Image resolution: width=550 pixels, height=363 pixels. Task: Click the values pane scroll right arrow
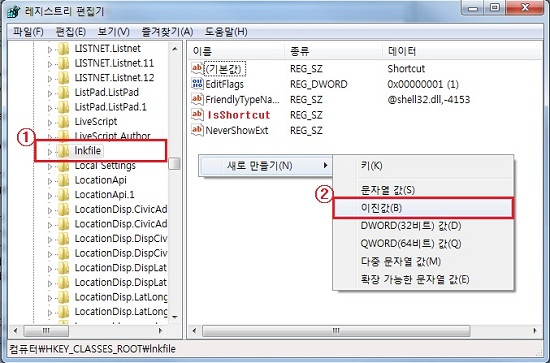click(535, 330)
